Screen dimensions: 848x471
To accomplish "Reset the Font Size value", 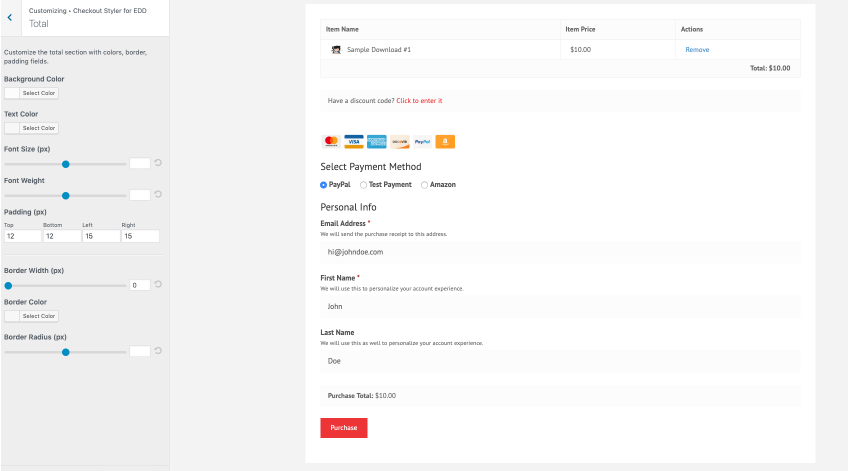I will pos(158,163).
